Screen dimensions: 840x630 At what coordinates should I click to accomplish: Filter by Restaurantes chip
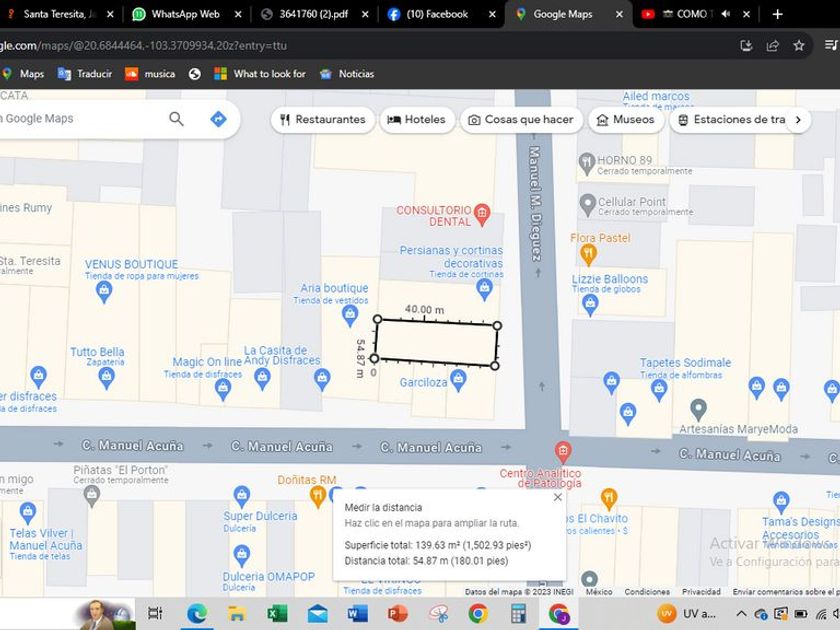(x=323, y=119)
